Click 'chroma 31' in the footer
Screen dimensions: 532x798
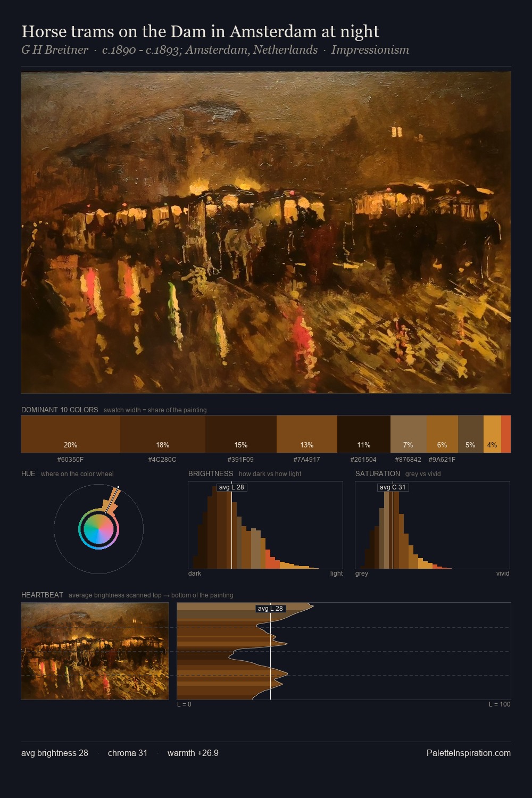point(128,753)
